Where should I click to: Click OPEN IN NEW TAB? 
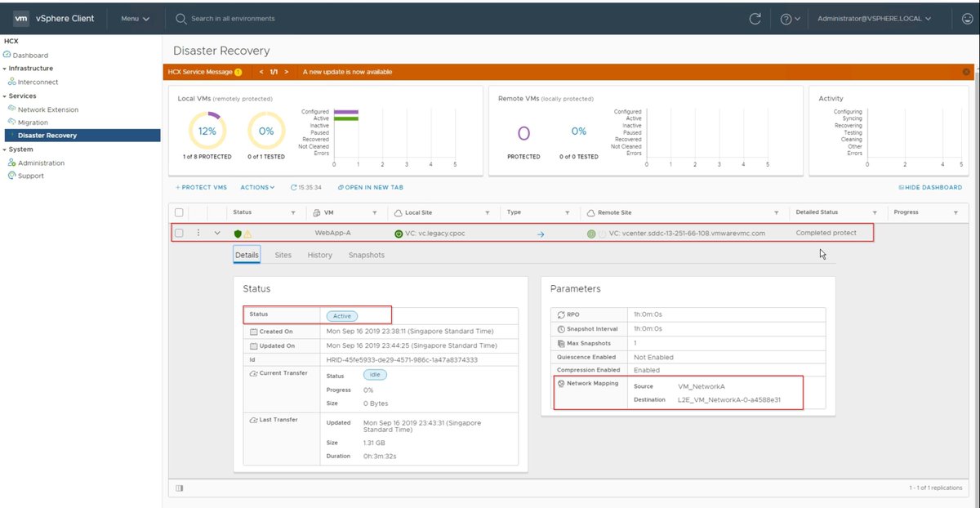[370, 187]
